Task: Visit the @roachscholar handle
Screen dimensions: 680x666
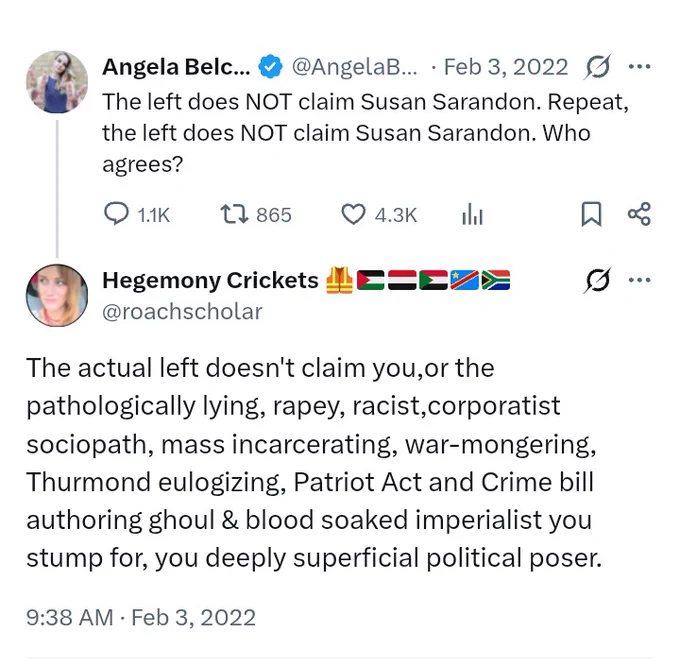Action: tap(182, 311)
